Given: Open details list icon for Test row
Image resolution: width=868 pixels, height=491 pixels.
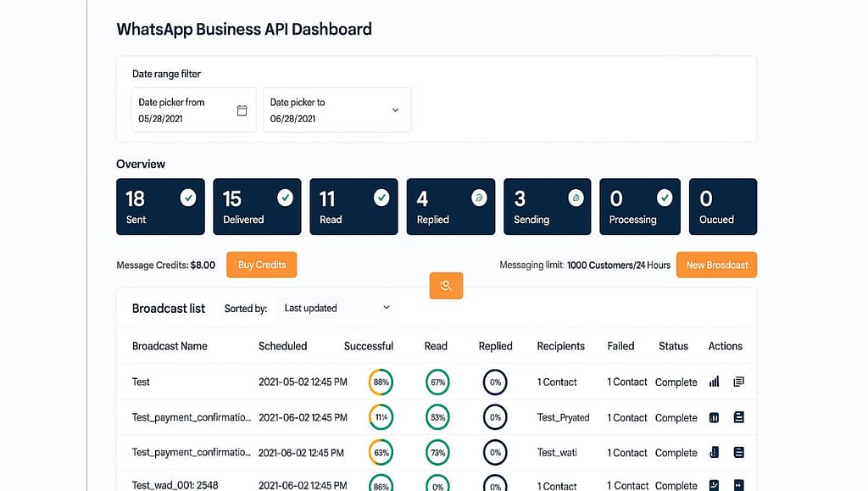Looking at the screenshot, I should click(738, 382).
